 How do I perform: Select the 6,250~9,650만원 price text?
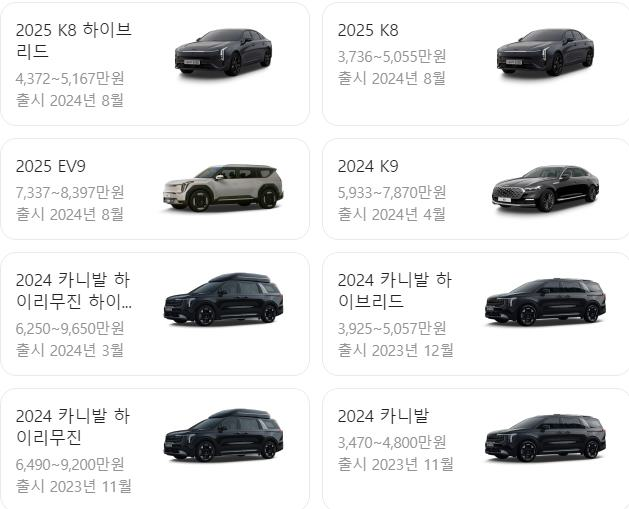[x=70, y=329]
